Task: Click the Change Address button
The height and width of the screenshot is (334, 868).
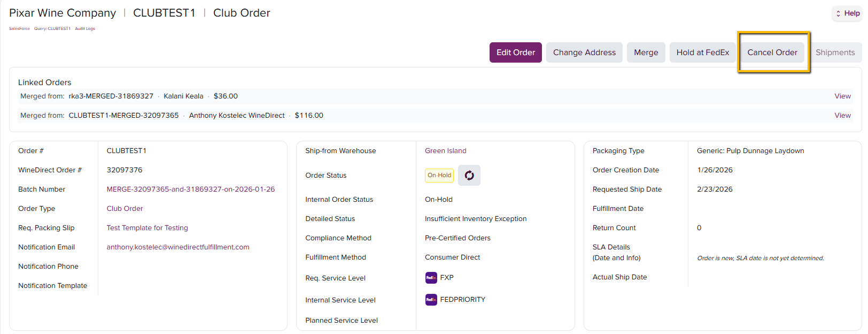Action: tap(584, 52)
